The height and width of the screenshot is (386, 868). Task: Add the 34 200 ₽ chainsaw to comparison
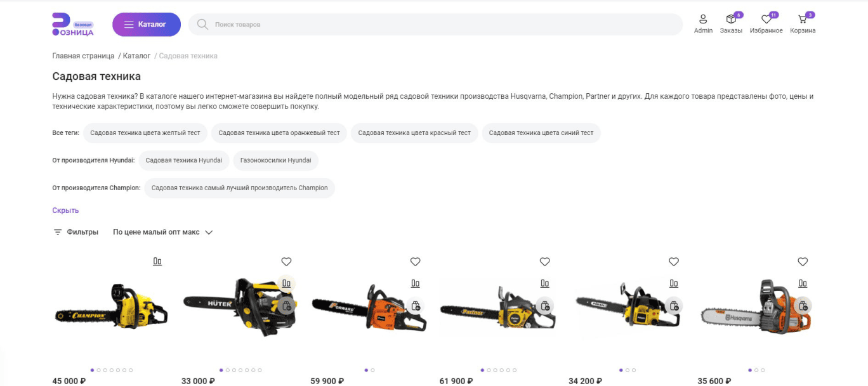click(x=674, y=283)
